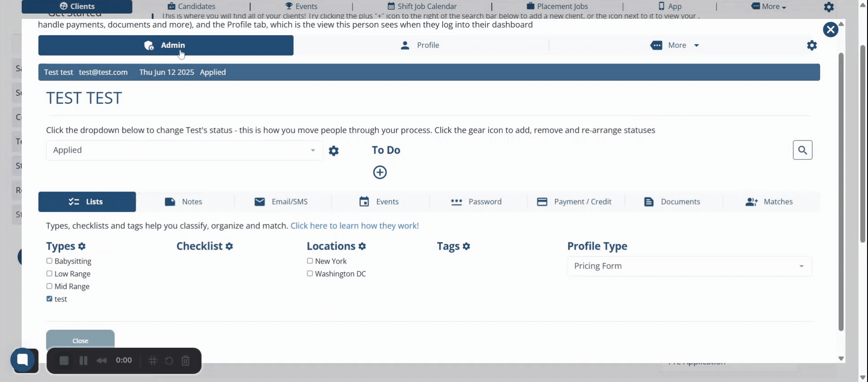Viewport: 868px width, 382px height.
Task: Uncheck the test type checkbox
Action: (49, 299)
